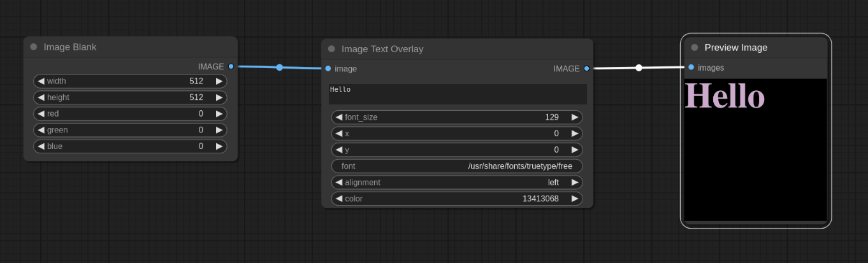868x263 pixels.
Task: Open the alignment combo showing left
Action: click(457, 182)
